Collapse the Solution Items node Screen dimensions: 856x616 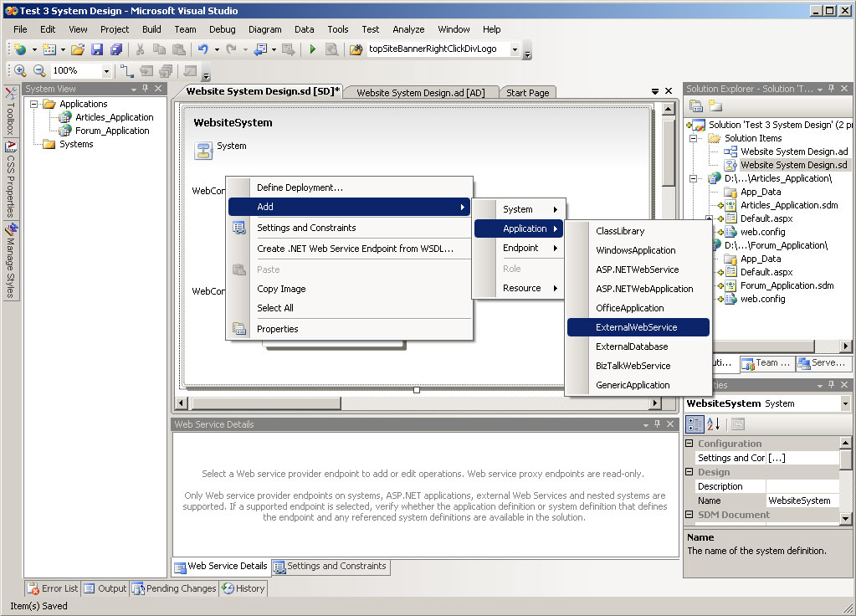coord(694,138)
